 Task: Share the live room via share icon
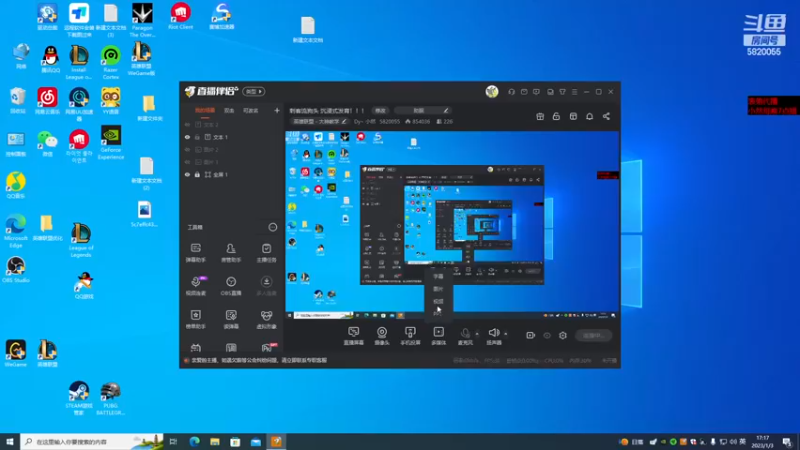pos(606,116)
